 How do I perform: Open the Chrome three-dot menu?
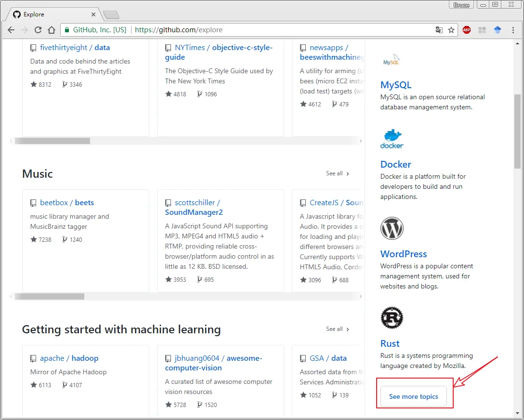[x=513, y=30]
